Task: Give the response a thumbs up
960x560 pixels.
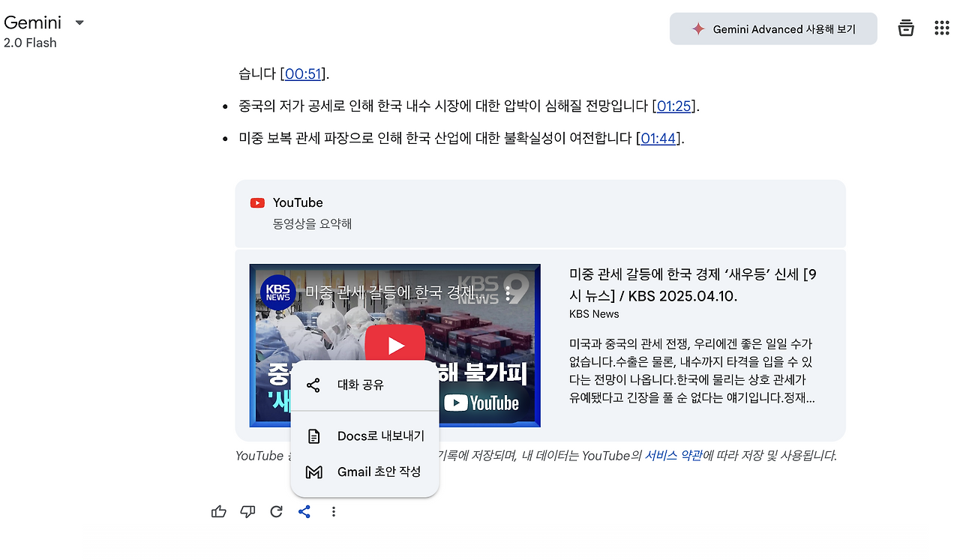Action: (219, 511)
